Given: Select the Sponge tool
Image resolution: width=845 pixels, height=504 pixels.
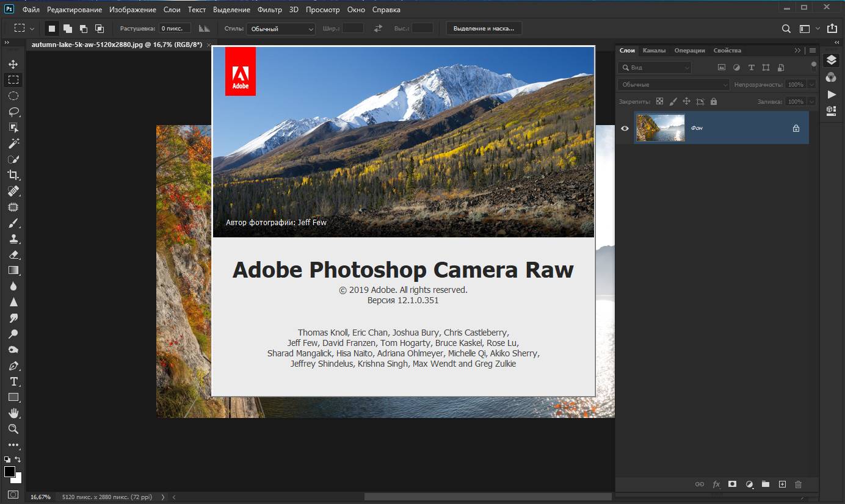Looking at the screenshot, I should click(x=13, y=350).
